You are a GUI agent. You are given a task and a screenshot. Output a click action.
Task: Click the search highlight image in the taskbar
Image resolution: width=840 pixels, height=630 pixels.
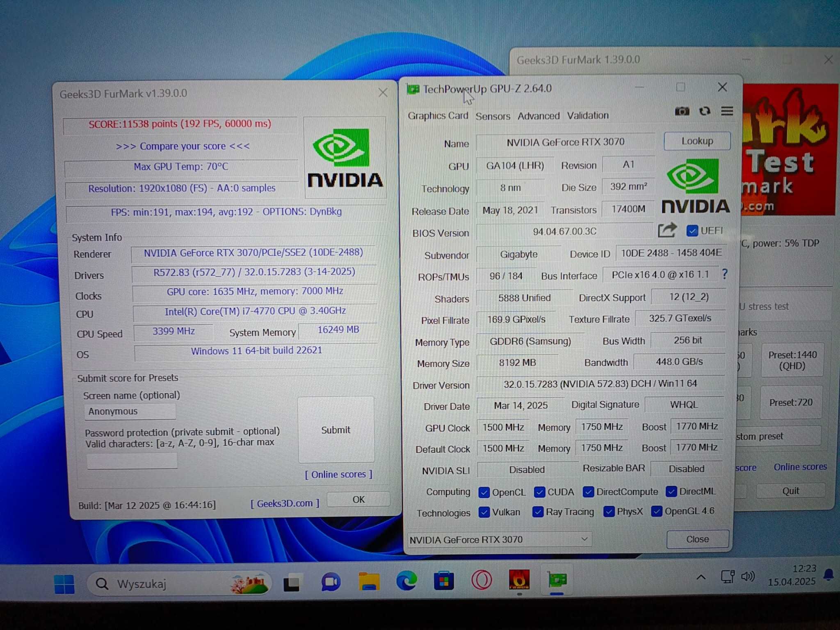click(249, 583)
